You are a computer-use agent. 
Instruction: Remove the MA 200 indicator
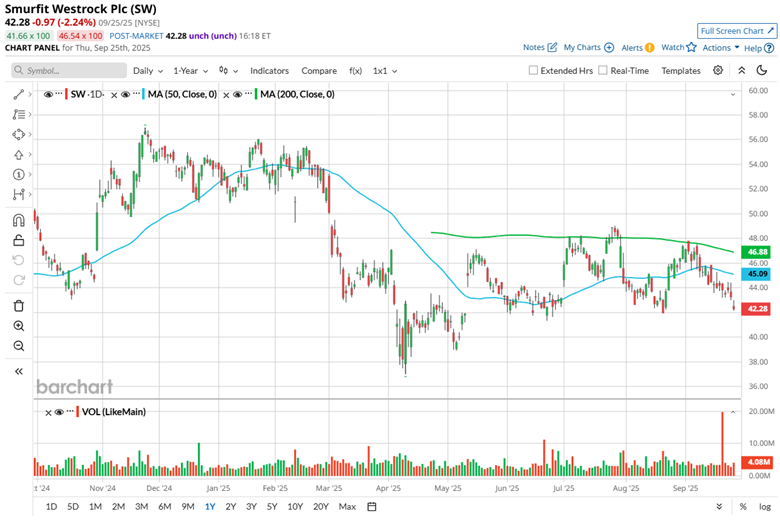tap(226, 95)
